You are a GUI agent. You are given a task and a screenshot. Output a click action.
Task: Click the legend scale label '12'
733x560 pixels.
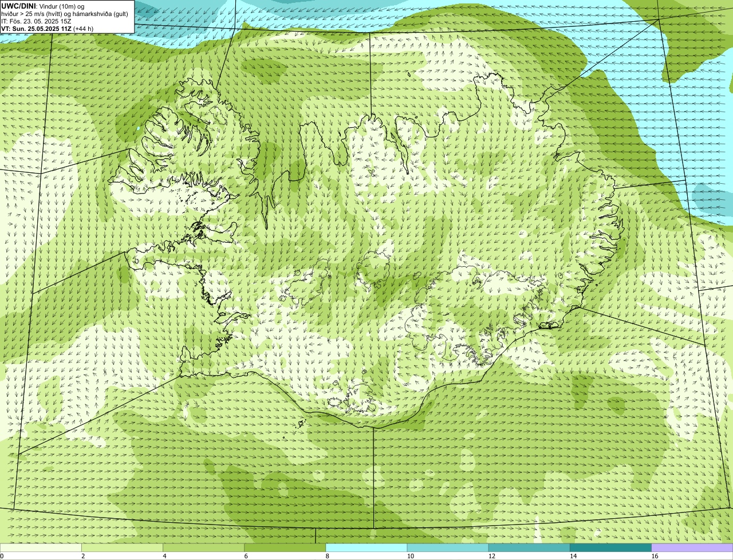[492, 556]
